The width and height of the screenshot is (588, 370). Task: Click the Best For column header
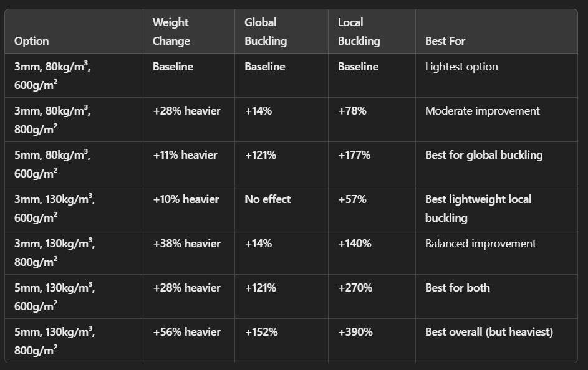tap(445, 41)
